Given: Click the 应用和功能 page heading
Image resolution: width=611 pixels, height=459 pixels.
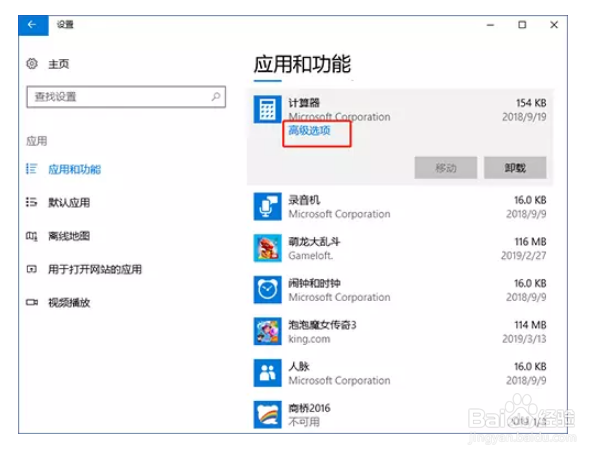Looking at the screenshot, I should click(302, 64).
